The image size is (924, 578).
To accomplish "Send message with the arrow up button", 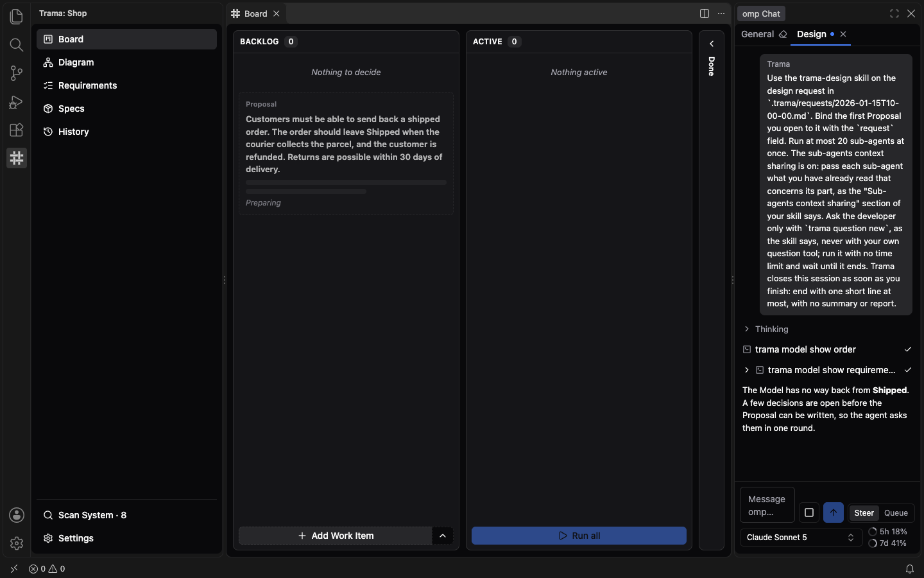I will 834,512.
